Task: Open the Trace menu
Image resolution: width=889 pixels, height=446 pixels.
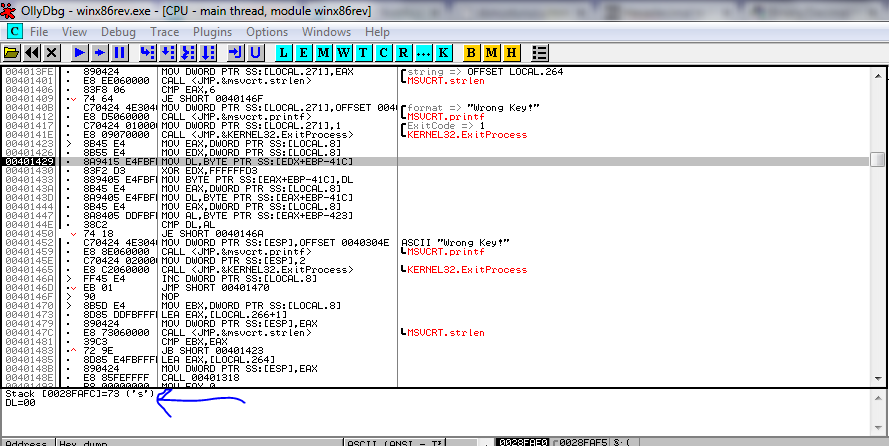Action: (x=164, y=32)
